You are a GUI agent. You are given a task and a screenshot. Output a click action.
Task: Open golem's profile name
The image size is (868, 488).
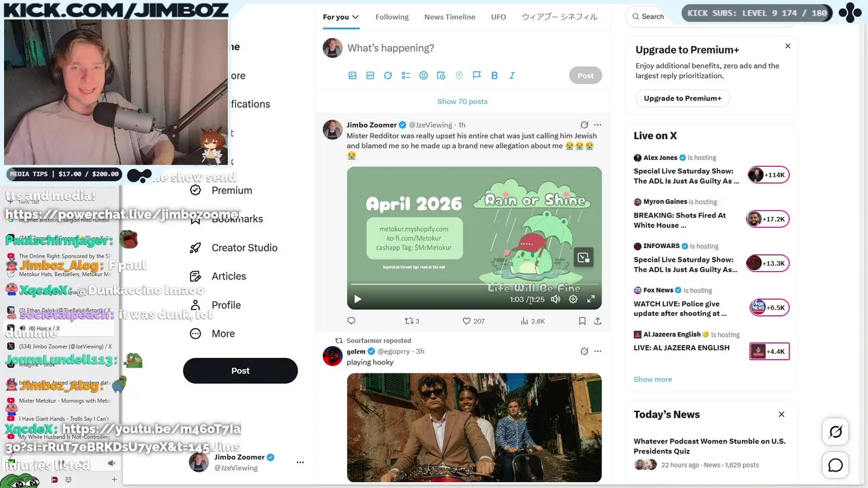point(356,351)
